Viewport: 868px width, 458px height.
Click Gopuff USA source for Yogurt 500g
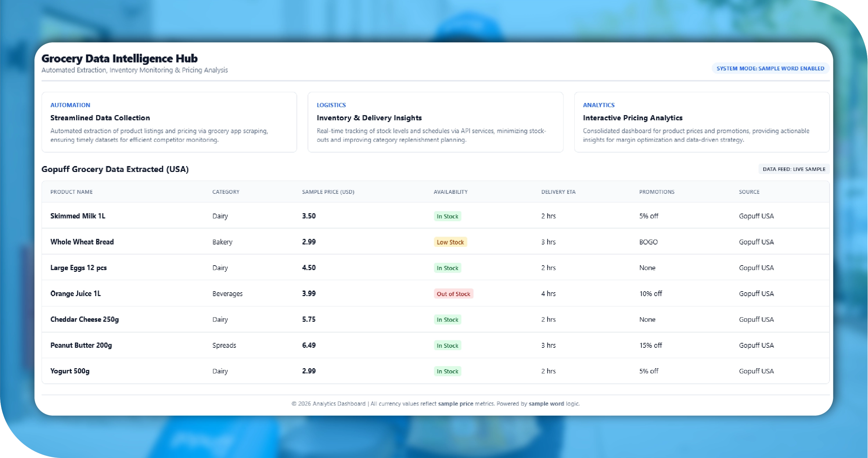point(756,371)
